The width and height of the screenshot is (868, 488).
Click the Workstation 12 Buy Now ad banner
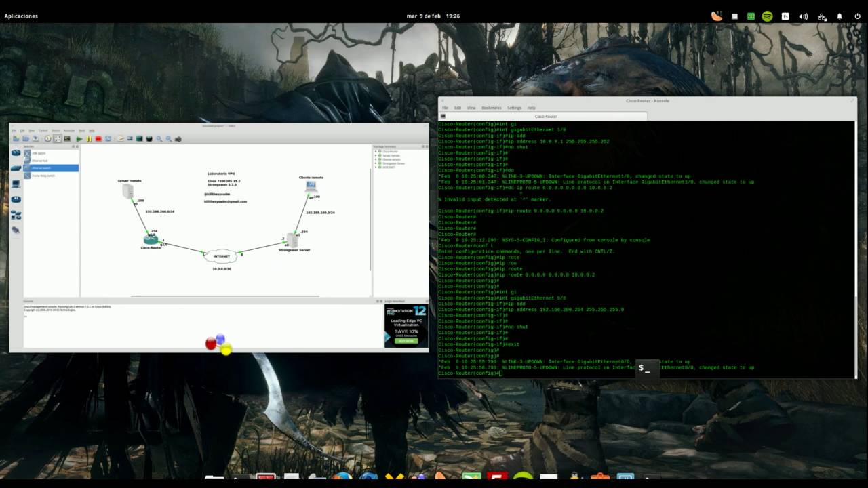pos(406,326)
